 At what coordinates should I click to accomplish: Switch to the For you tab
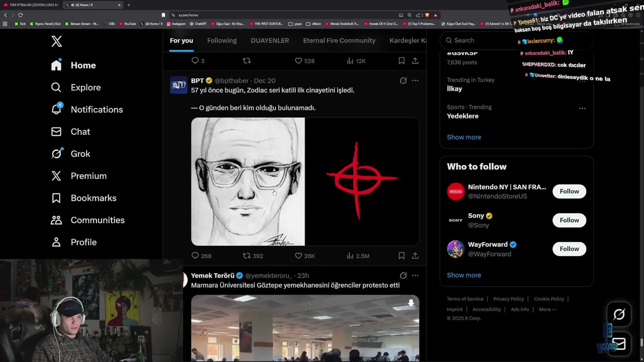[x=181, y=40]
